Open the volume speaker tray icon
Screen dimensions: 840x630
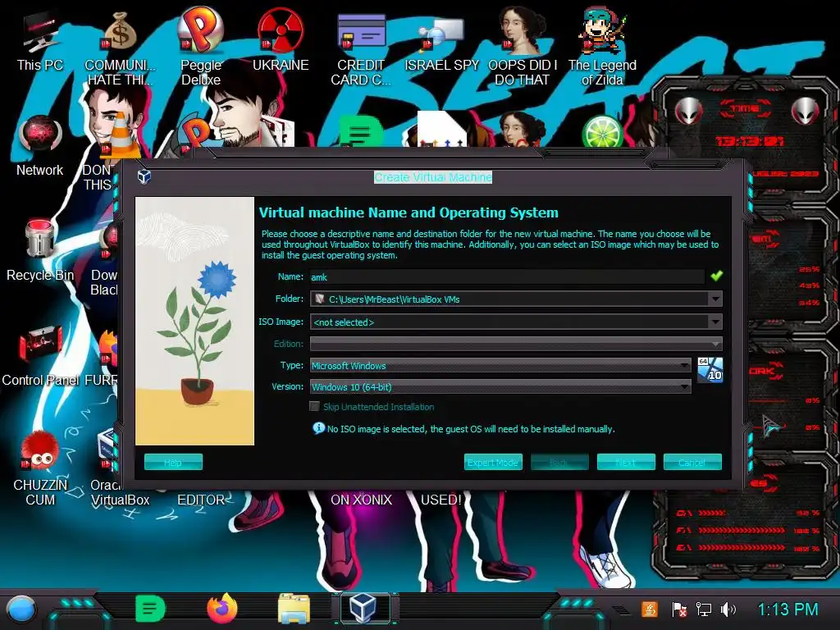(x=728, y=609)
